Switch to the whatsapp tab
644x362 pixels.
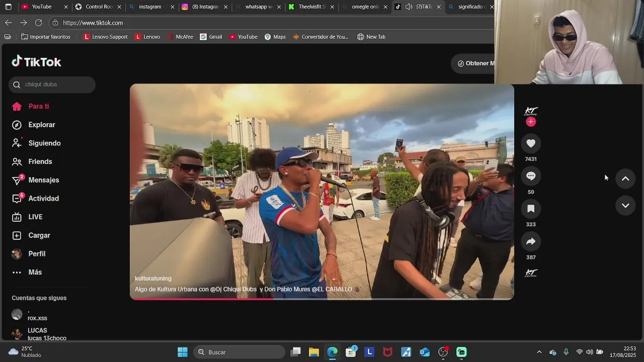(x=258, y=7)
